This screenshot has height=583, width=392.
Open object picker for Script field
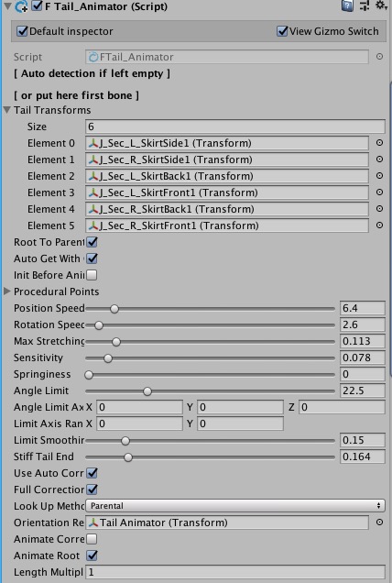379,57
